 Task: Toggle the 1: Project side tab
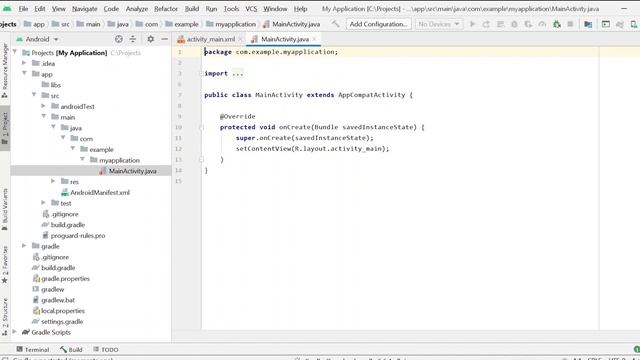(x=5, y=128)
